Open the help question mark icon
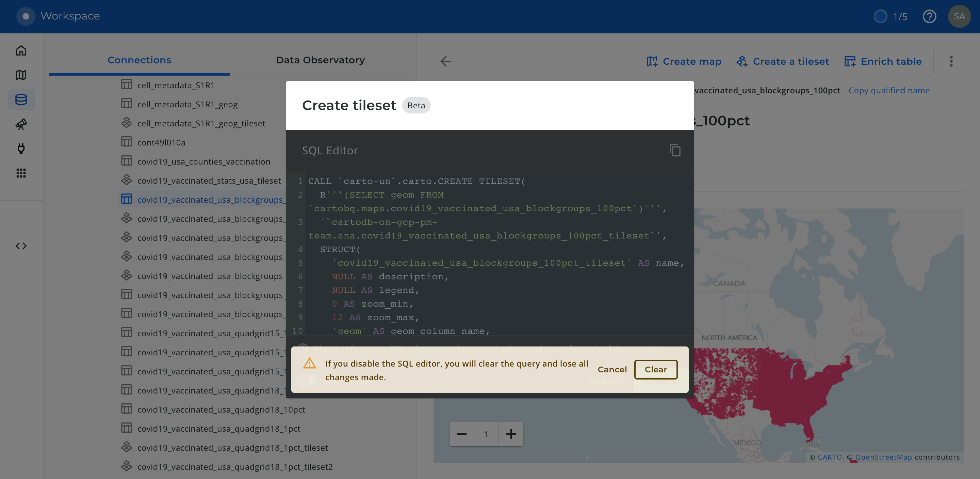The height and width of the screenshot is (479, 980). pos(929,16)
